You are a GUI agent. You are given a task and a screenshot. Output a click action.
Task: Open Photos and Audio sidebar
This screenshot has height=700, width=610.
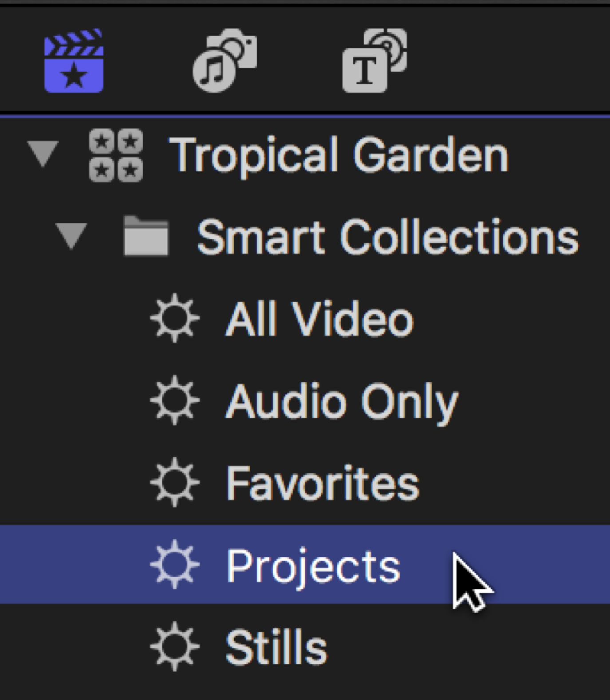(x=225, y=60)
